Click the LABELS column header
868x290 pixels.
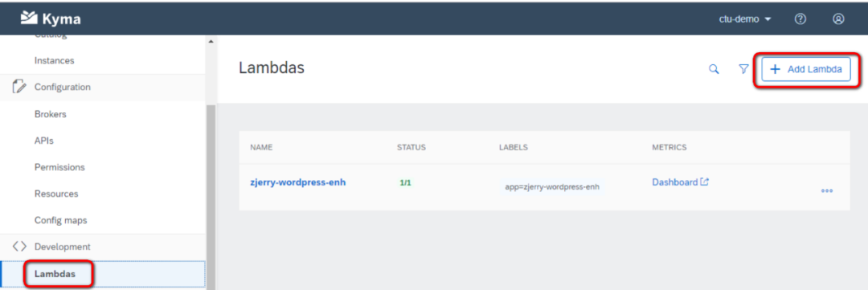[x=513, y=147]
